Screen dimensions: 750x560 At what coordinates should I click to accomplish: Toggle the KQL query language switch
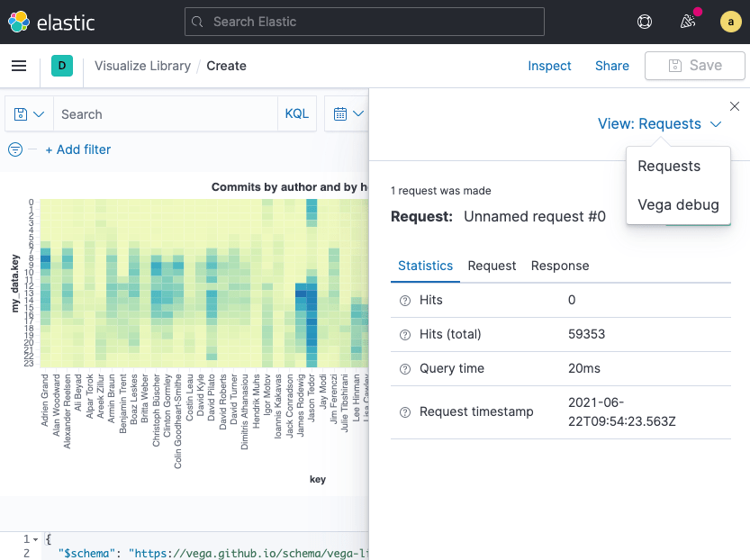297,114
